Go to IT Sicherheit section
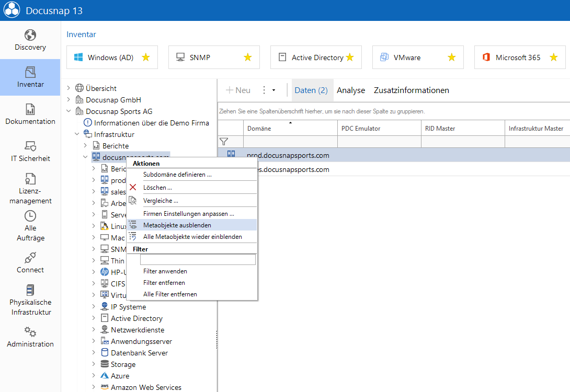This screenshot has height=392, width=570. point(30,151)
